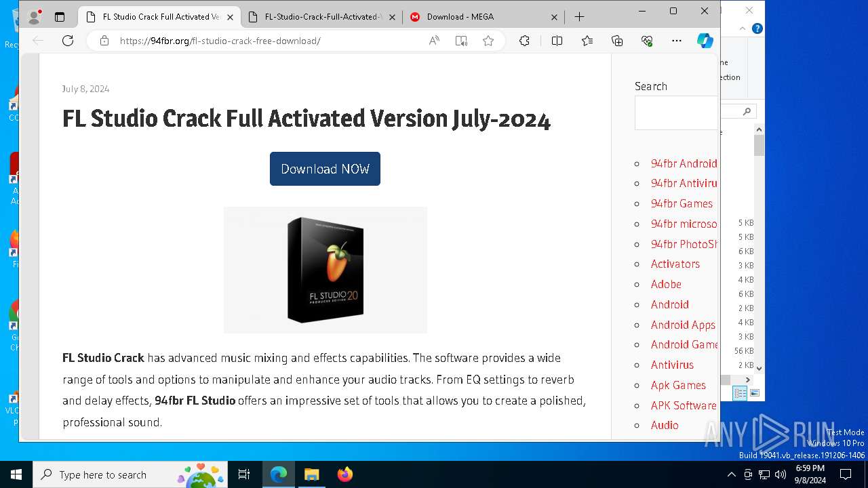Open the 94fbr Games category link
This screenshot has width=868, height=488.
click(682, 203)
